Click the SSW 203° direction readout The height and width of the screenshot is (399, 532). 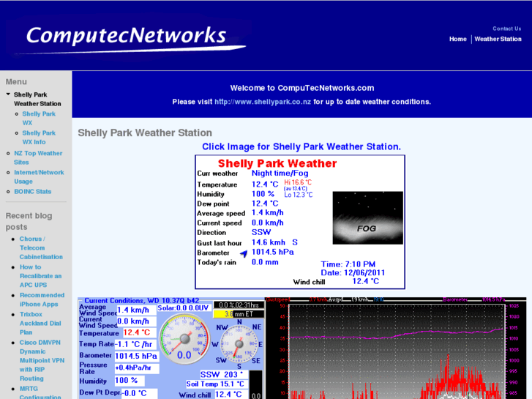(x=222, y=375)
